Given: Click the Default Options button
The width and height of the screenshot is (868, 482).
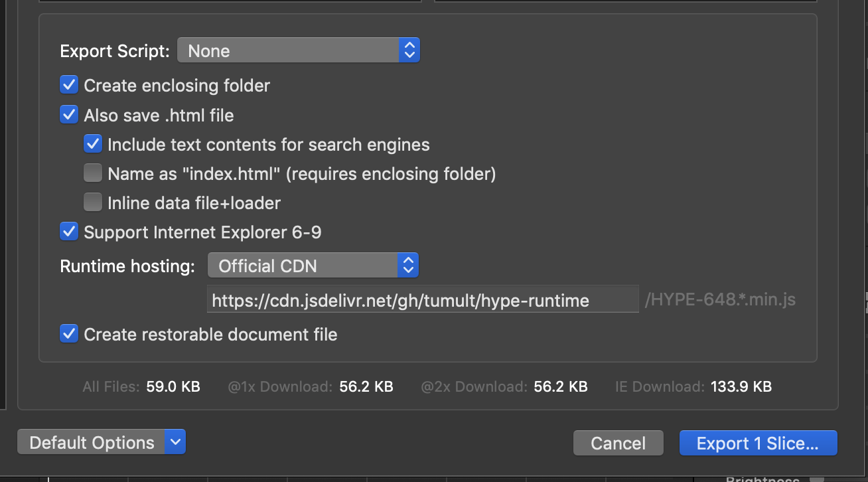Looking at the screenshot, I should coord(92,443).
